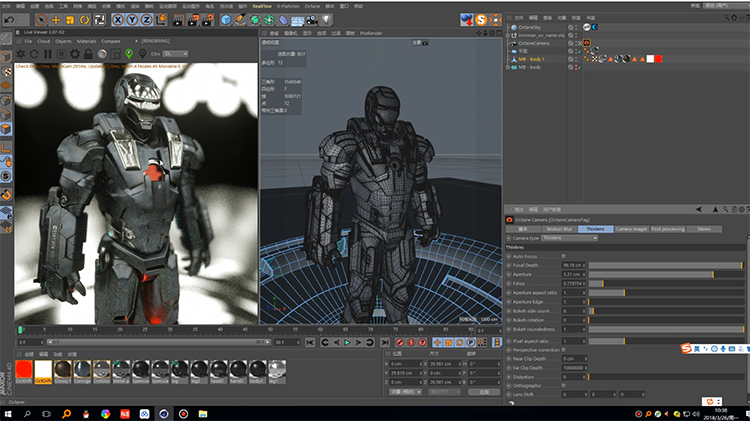The height and width of the screenshot is (421, 750).
Task: Open Camera type Thinlens dropdown
Action: coord(570,238)
